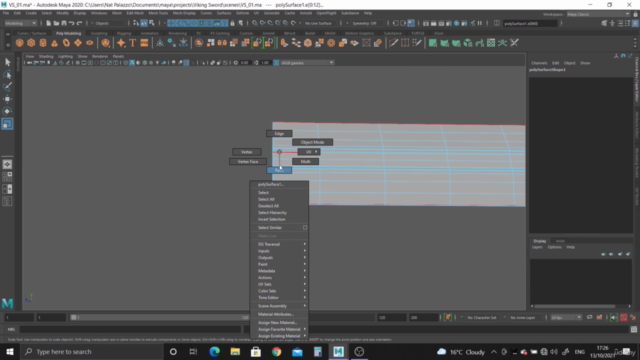Open the Workspace Maya Classic dropdown
640x360 pixels.
click(x=598, y=14)
